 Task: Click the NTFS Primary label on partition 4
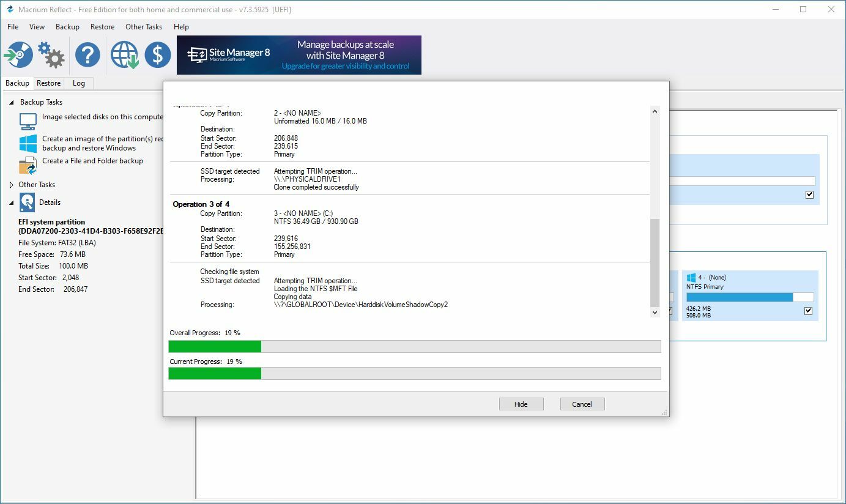point(705,286)
